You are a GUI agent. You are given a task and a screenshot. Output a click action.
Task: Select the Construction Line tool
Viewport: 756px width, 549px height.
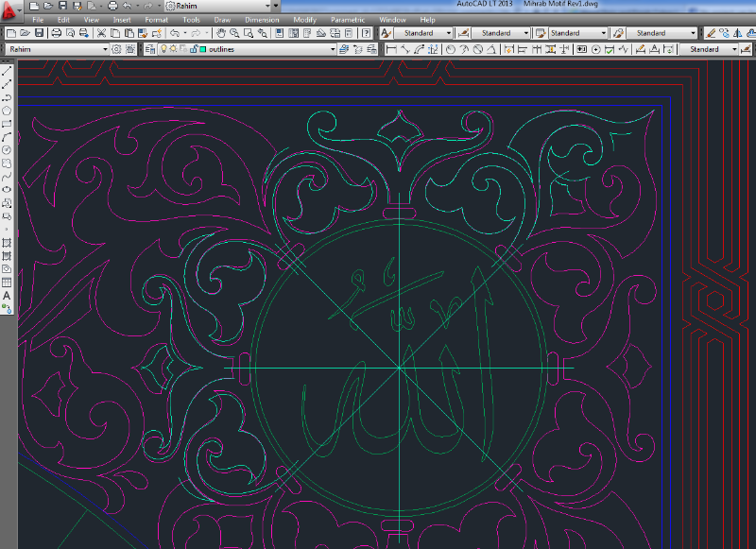click(7, 84)
